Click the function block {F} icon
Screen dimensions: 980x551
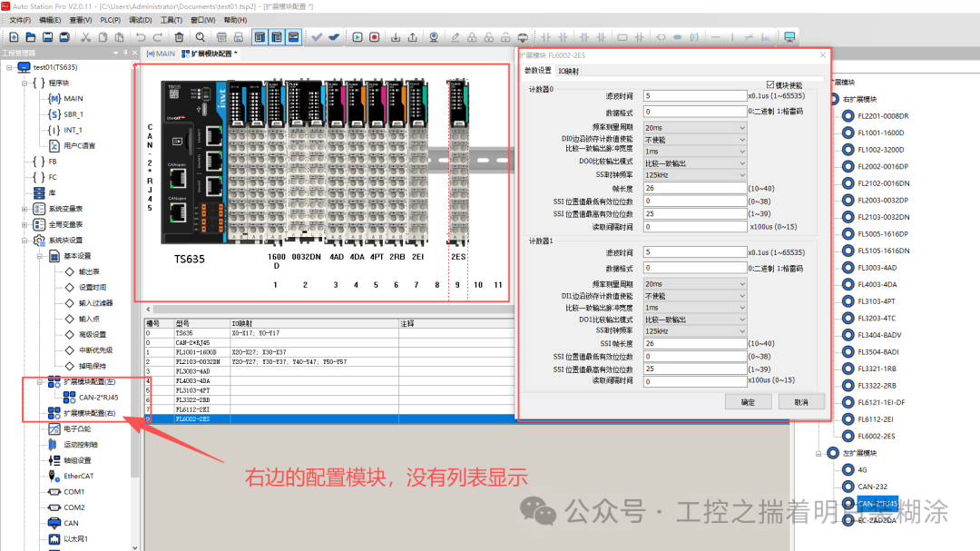click(x=694, y=37)
